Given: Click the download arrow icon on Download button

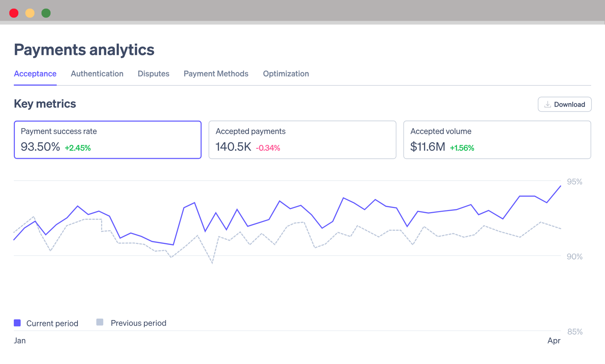Looking at the screenshot, I should point(548,104).
